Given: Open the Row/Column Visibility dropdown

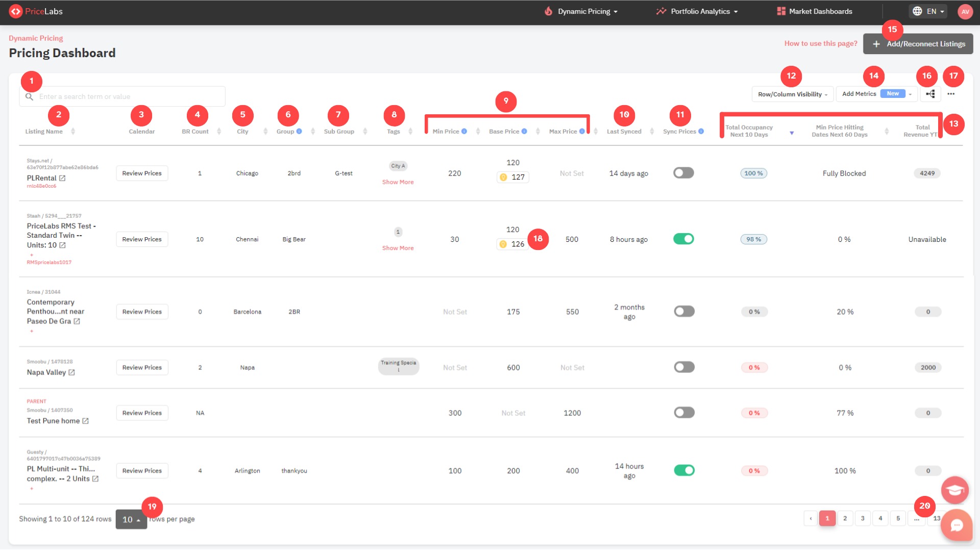Looking at the screenshot, I should coord(792,94).
